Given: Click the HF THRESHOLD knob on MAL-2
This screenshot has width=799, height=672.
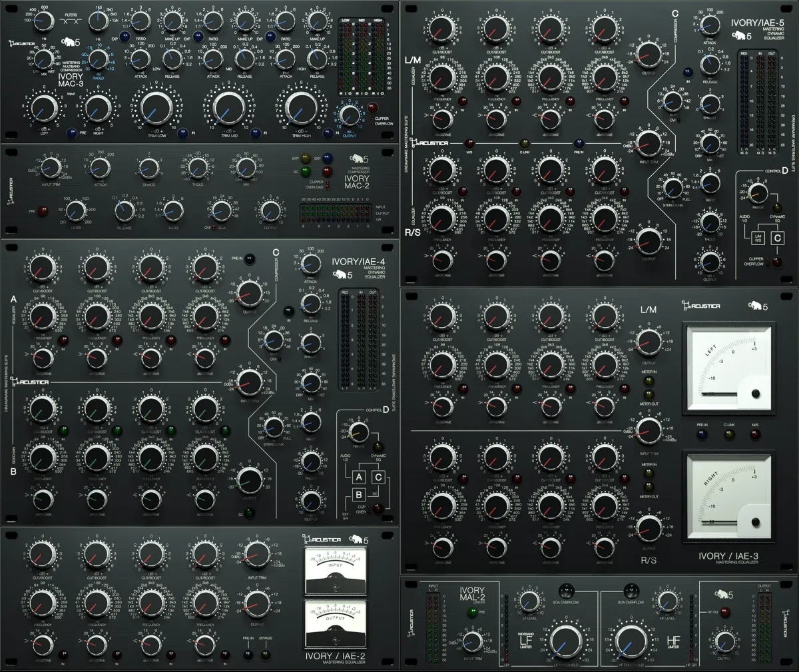Looking at the screenshot, I should [x=630, y=642].
